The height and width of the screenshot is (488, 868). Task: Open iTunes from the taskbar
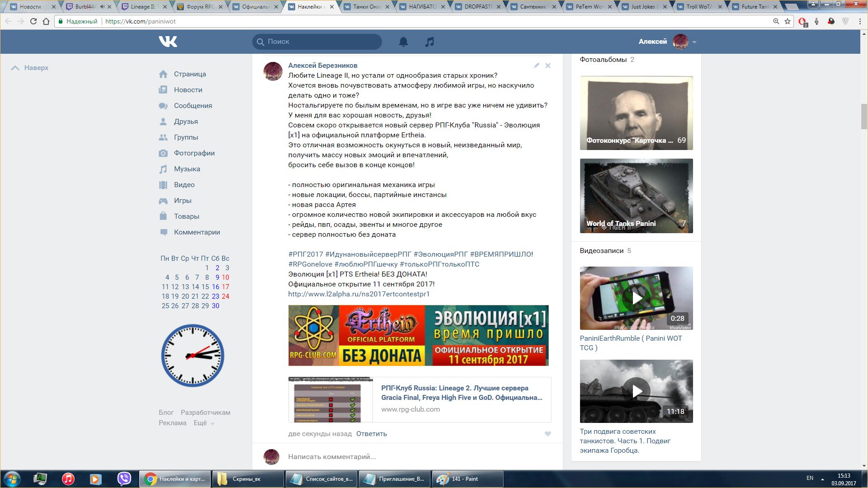(68, 479)
